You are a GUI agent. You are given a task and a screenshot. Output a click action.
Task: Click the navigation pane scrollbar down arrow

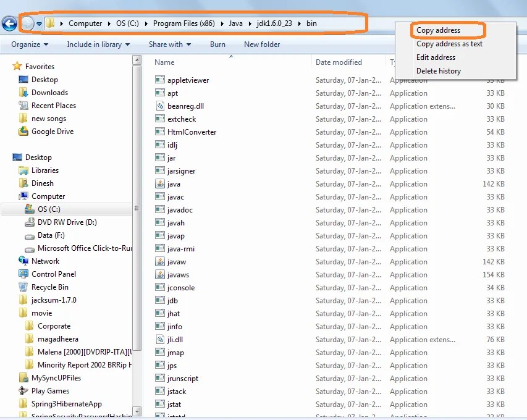(137, 411)
